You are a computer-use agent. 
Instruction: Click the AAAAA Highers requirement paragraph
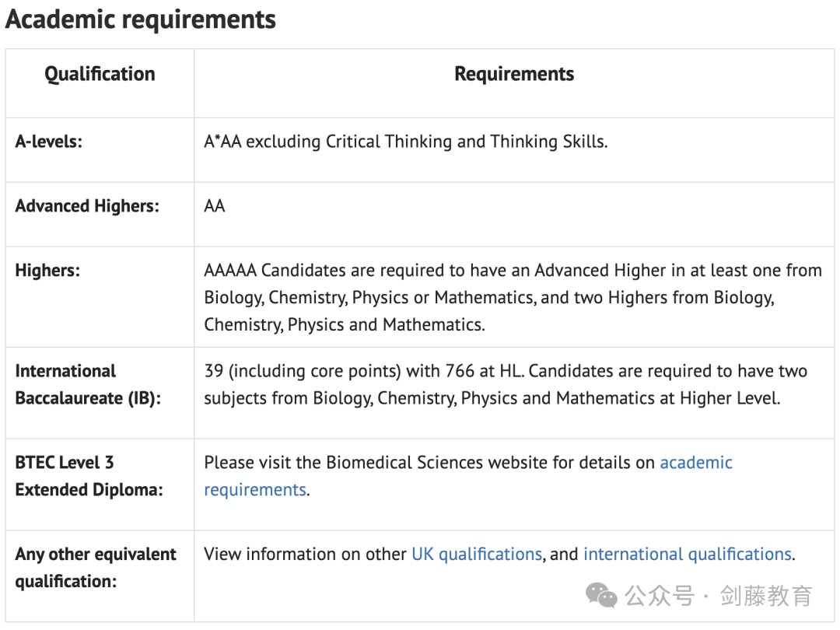pyautogui.click(x=513, y=297)
